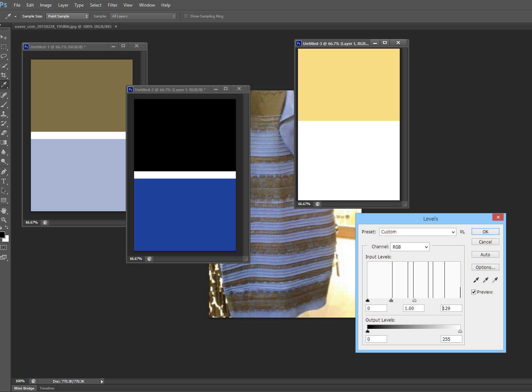
Task: Click the output levels field showing 255
Action: coord(452,339)
